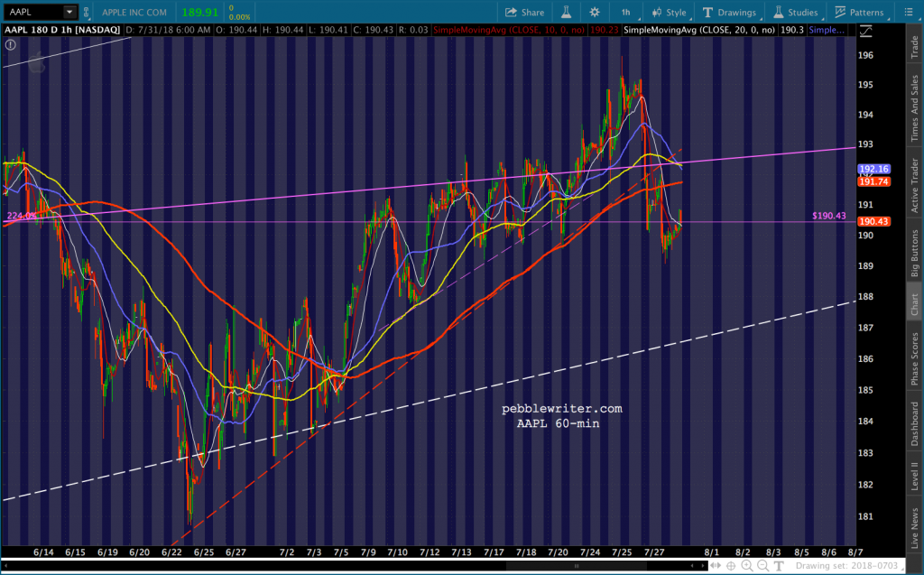Image resolution: width=924 pixels, height=575 pixels.
Task: Click the AAPL 180 D 1h [NASDAQ] header
Action: (62, 30)
